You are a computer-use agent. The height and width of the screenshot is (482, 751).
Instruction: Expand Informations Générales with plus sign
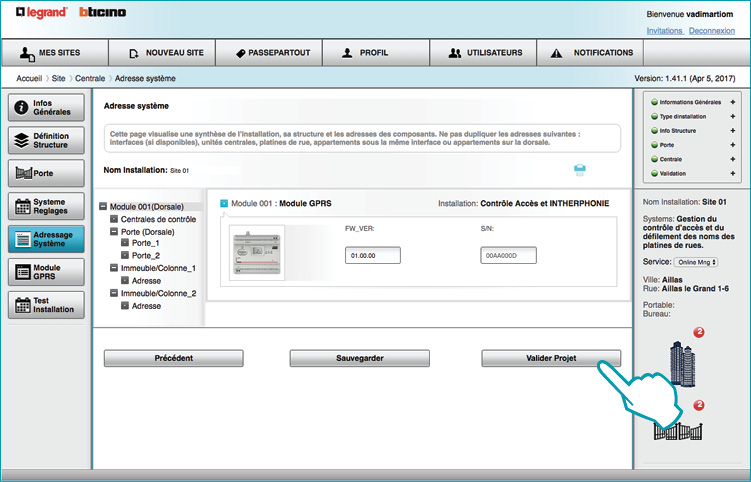732,102
